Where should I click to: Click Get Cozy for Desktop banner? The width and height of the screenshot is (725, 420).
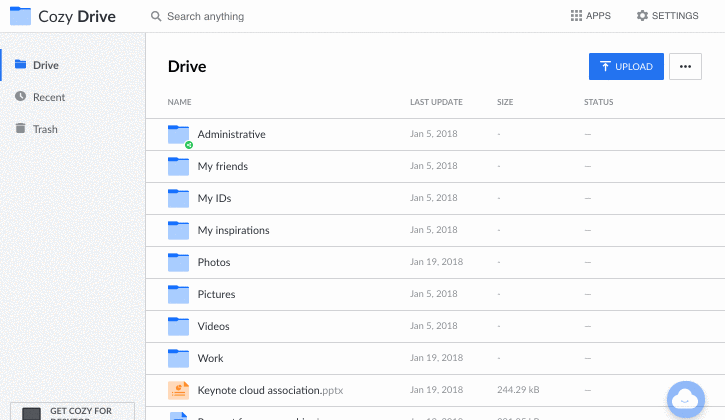73,411
